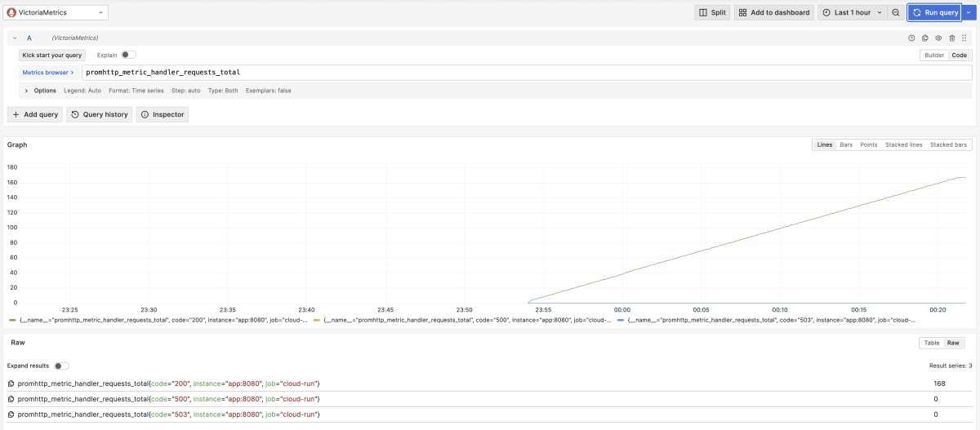Click the code="503" raw result row text
This screenshot has height=430, width=980.
(169, 414)
